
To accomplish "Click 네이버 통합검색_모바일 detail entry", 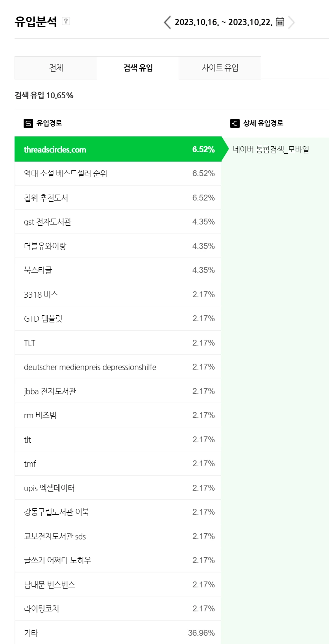I will point(271,149).
